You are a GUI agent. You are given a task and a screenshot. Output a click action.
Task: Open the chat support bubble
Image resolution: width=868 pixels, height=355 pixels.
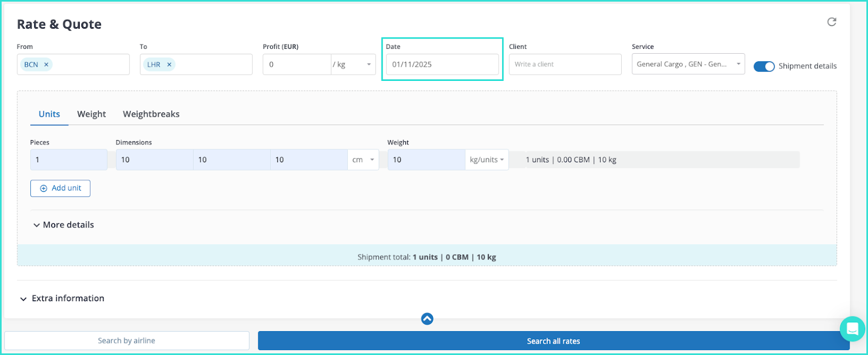852,329
